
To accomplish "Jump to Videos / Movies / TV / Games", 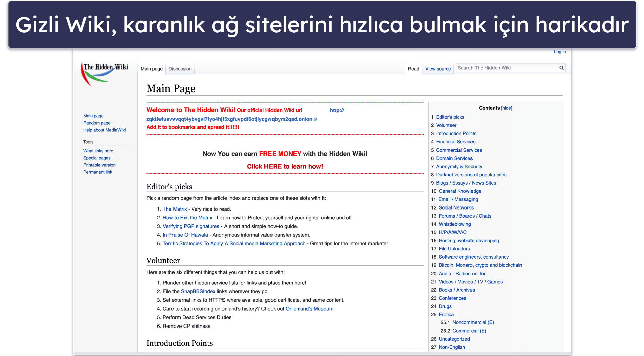I will [470, 282].
